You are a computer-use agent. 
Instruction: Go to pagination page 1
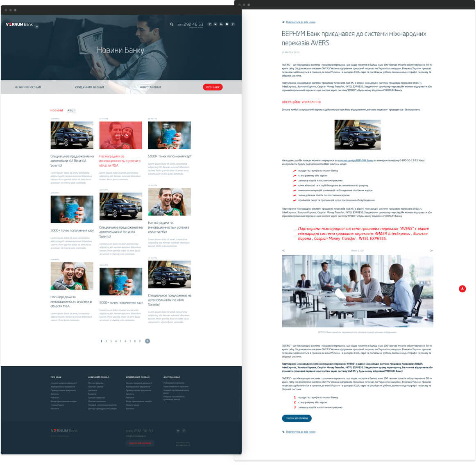(102, 341)
